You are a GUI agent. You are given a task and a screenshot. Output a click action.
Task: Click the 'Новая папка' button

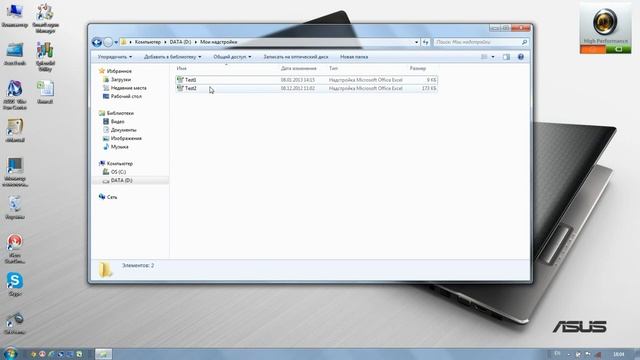pos(354,57)
